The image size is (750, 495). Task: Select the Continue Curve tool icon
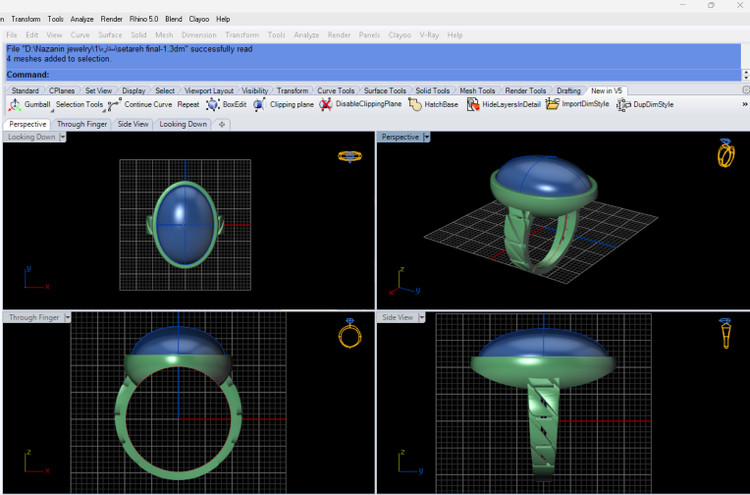115,105
